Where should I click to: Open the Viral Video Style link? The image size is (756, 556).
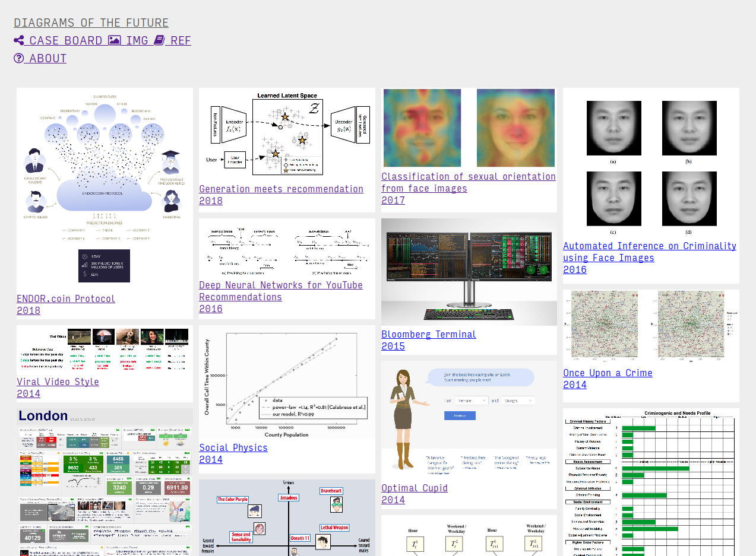(58, 382)
